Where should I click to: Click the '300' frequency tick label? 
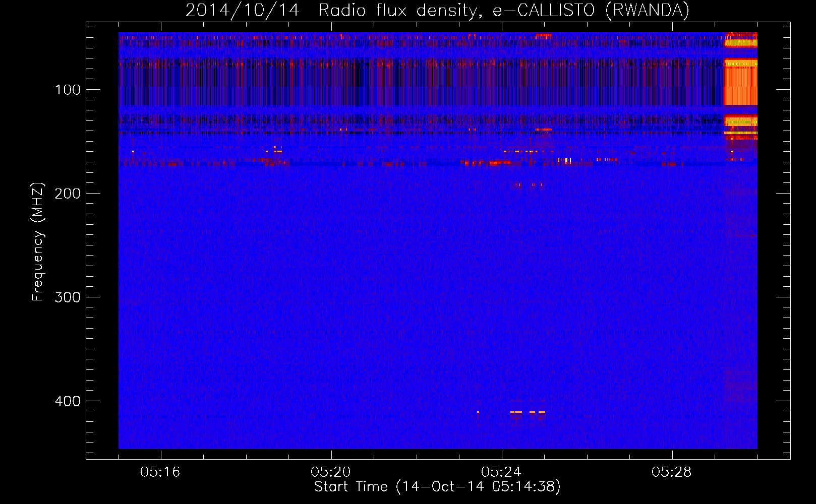(68, 297)
